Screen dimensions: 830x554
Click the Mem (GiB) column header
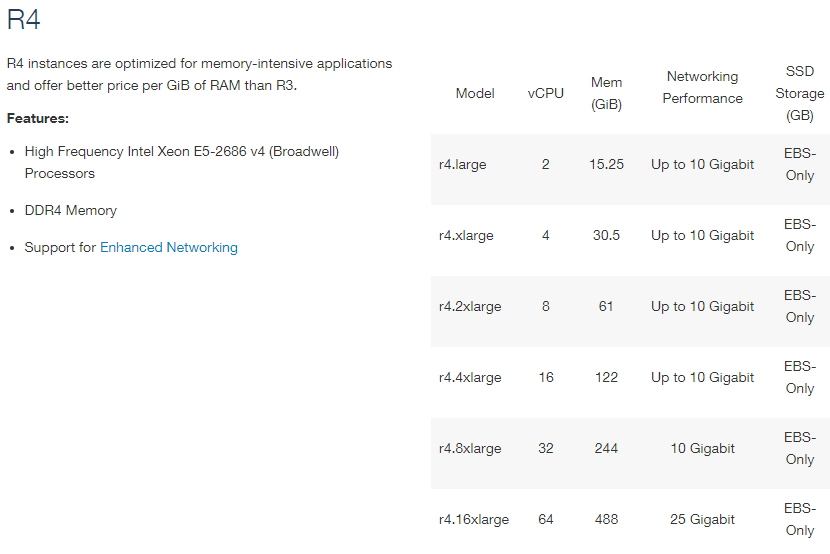point(606,94)
